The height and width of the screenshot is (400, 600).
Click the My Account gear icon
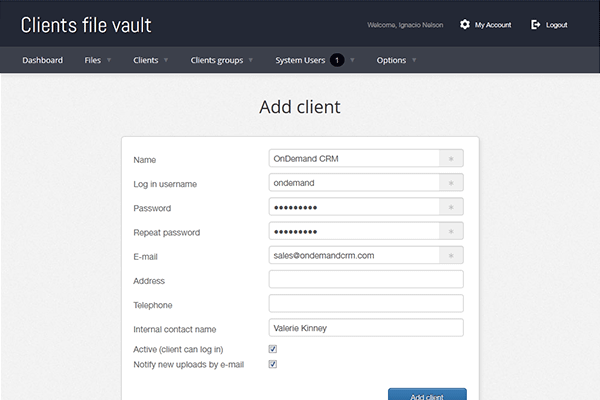[x=464, y=24]
